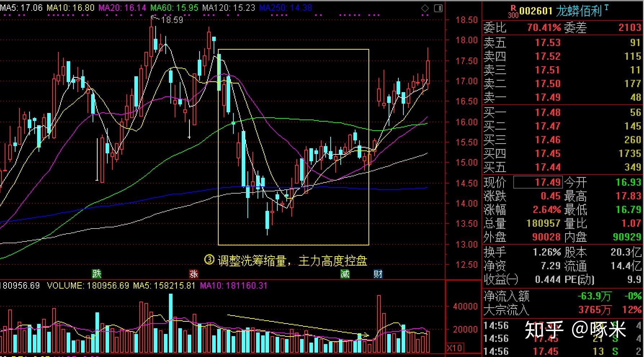Click the stock name 龙蟒佰利

click(x=579, y=11)
